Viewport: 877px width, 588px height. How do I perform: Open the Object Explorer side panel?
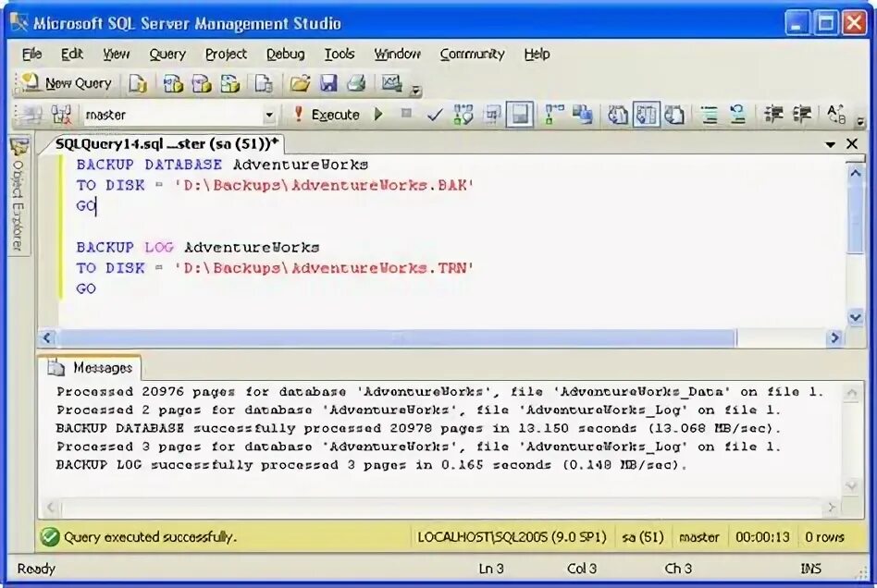coord(19,196)
